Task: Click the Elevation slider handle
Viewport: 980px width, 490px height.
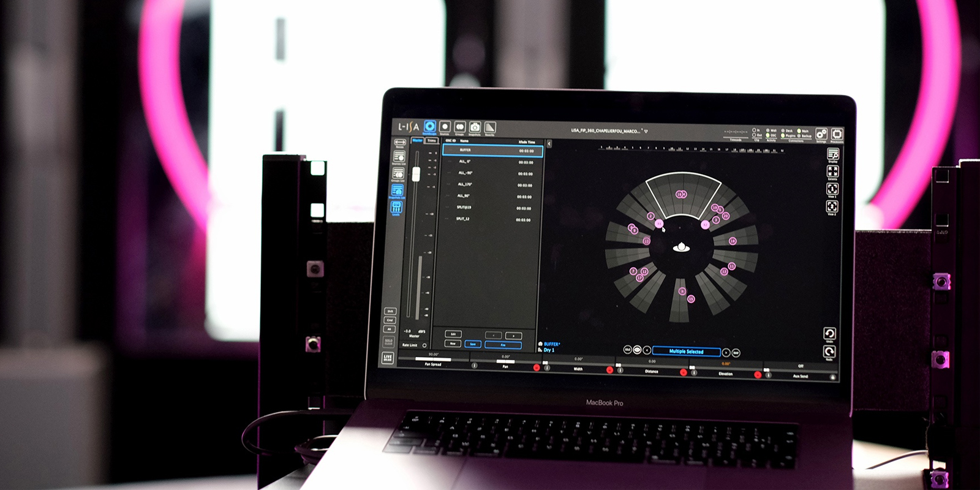Action: coord(692,367)
